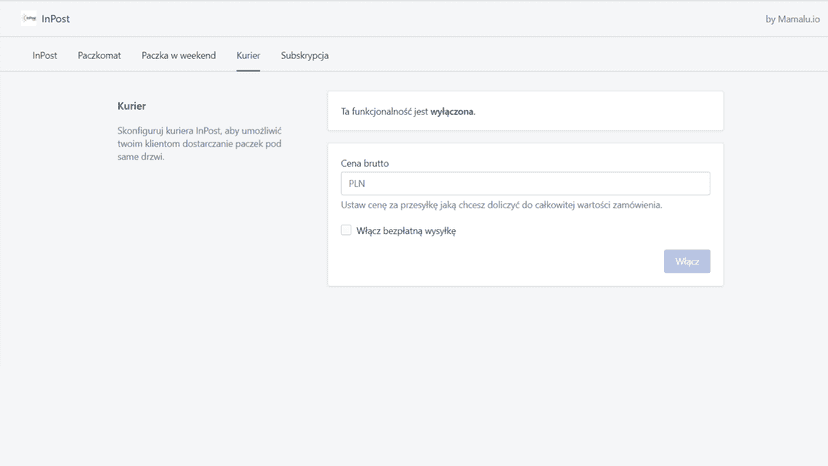Screen dimensions: 828x466
Task: Click empty area left of Włącz button
Action: click(x=502, y=262)
